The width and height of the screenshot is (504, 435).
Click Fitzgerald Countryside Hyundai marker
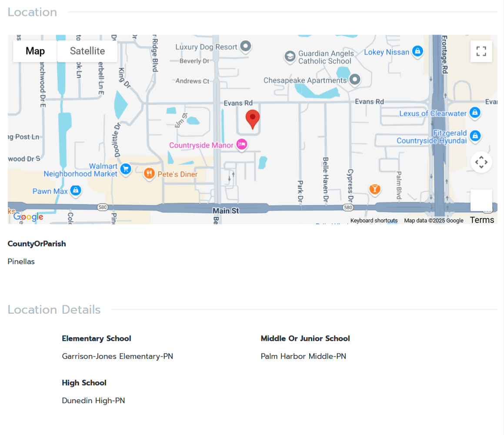[x=475, y=136]
